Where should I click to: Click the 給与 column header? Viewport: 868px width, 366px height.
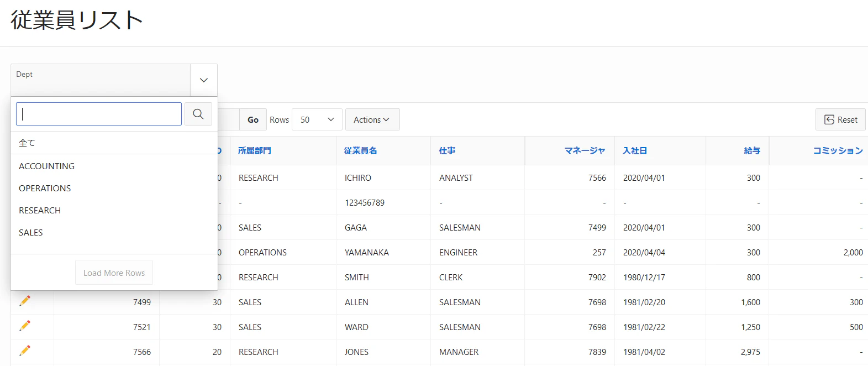click(752, 150)
